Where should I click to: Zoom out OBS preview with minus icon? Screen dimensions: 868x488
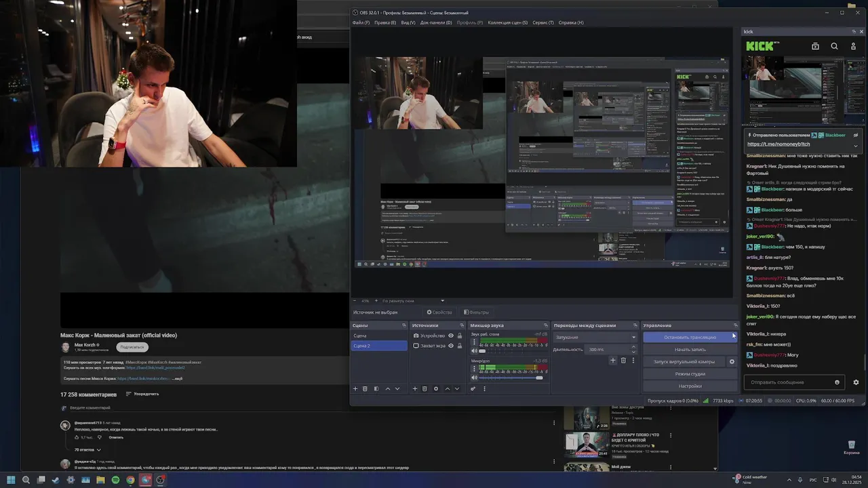pos(355,301)
